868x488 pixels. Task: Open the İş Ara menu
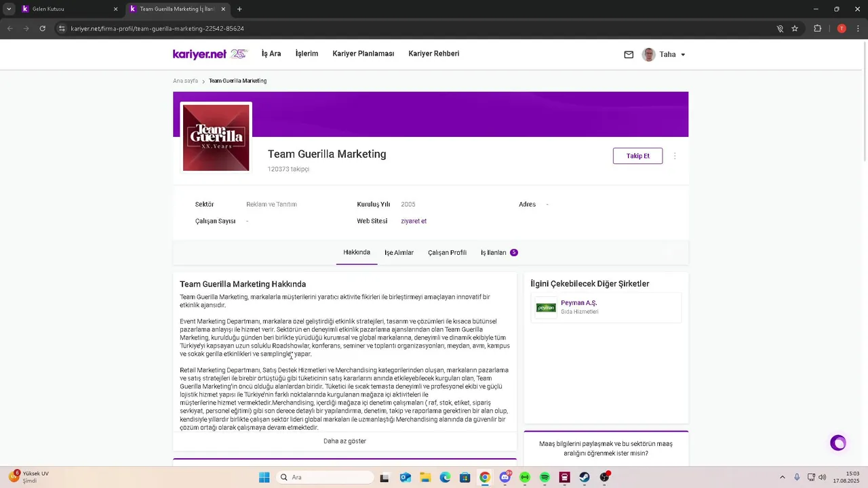[271, 54]
